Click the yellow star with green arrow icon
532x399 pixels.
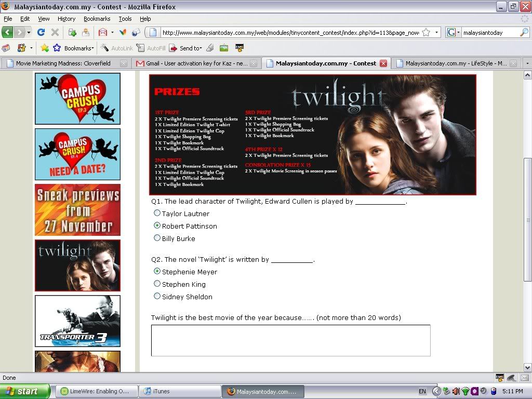coord(45,48)
